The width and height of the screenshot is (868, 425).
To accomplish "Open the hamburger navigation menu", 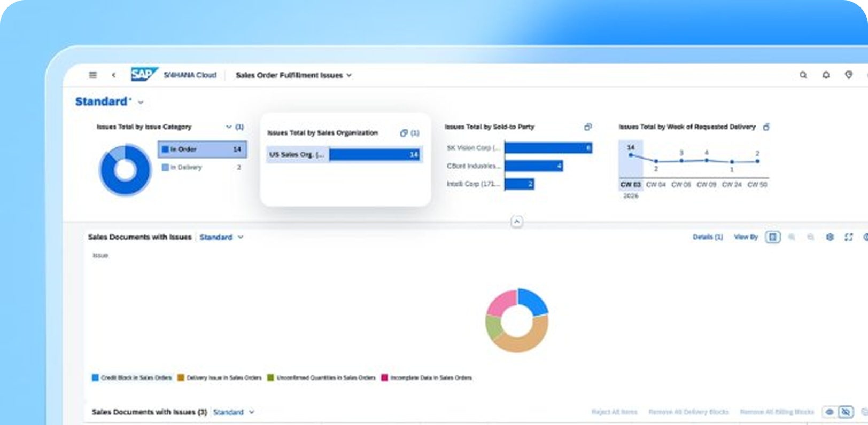I will (93, 75).
